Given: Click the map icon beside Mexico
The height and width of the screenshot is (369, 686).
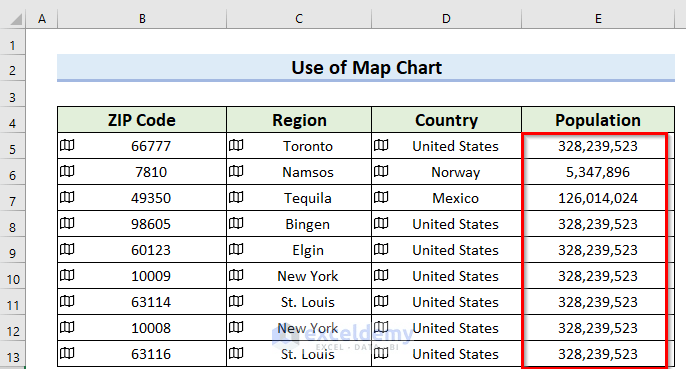Looking at the screenshot, I should pyautogui.click(x=381, y=197).
